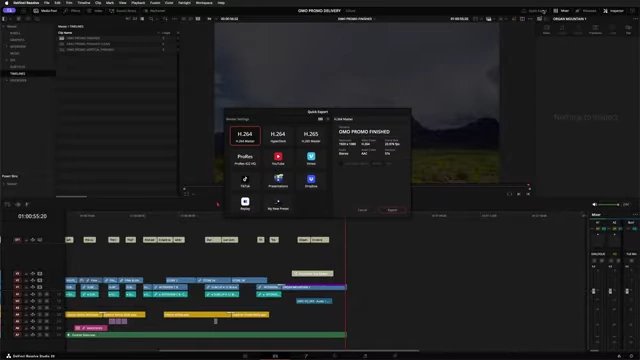Pick the Vimeo export preset
This screenshot has width=640, height=360.
(311, 159)
